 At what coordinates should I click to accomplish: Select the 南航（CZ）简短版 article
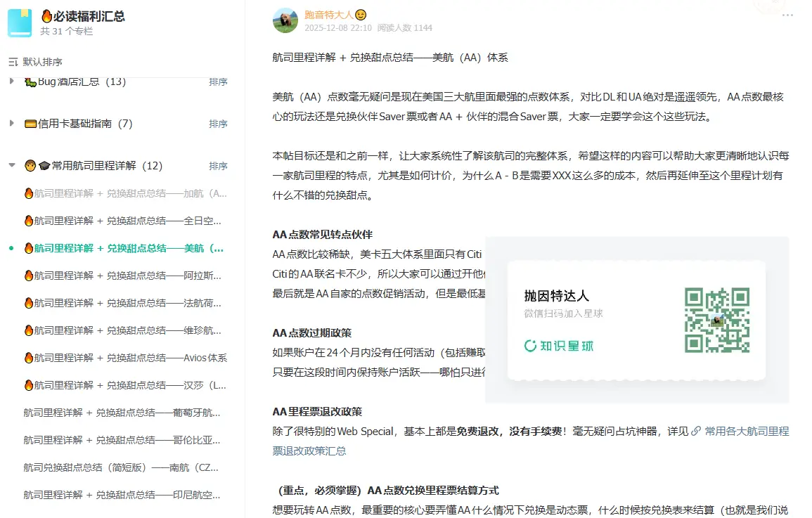coord(120,467)
